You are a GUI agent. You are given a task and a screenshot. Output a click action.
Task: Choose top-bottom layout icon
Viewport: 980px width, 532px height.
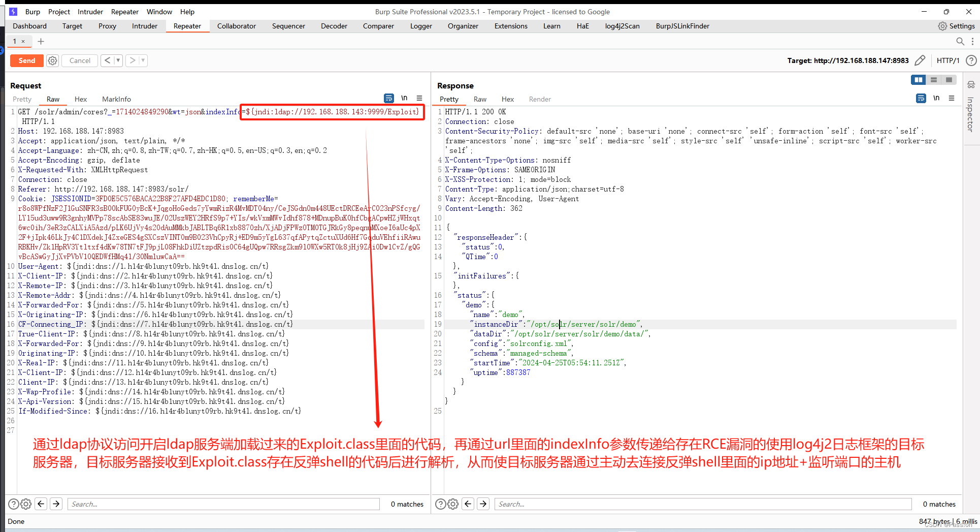pos(933,80)
